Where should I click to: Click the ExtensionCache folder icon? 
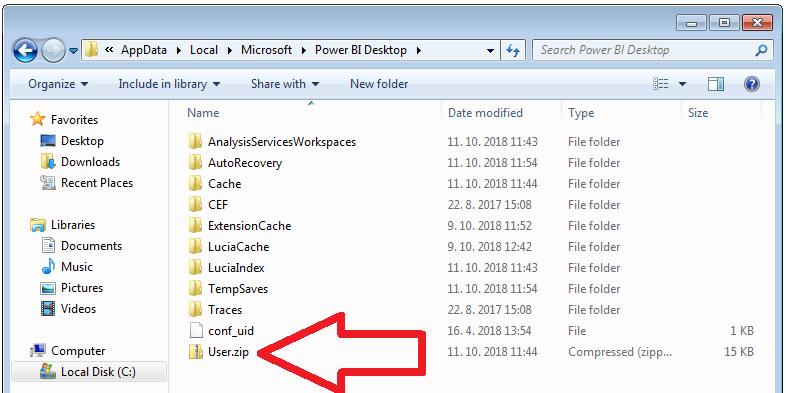click(x=195, y=226)
